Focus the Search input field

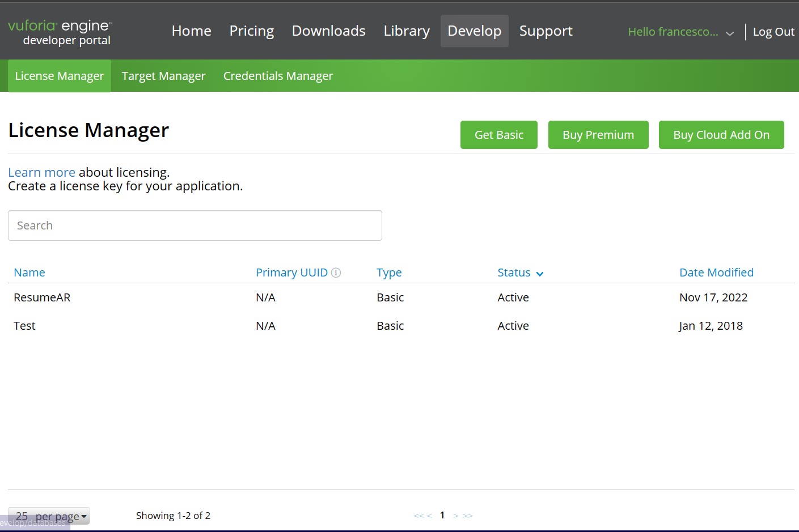pos(195,225)
